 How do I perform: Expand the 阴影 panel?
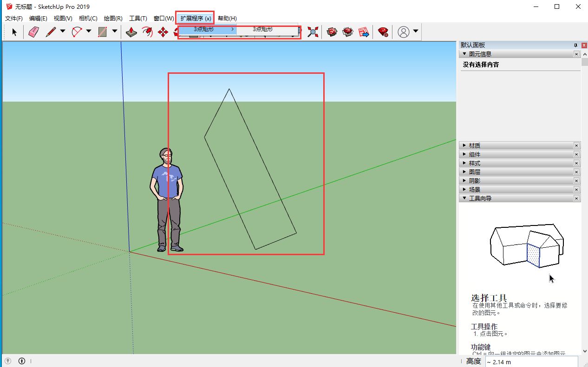pos(464,181)
